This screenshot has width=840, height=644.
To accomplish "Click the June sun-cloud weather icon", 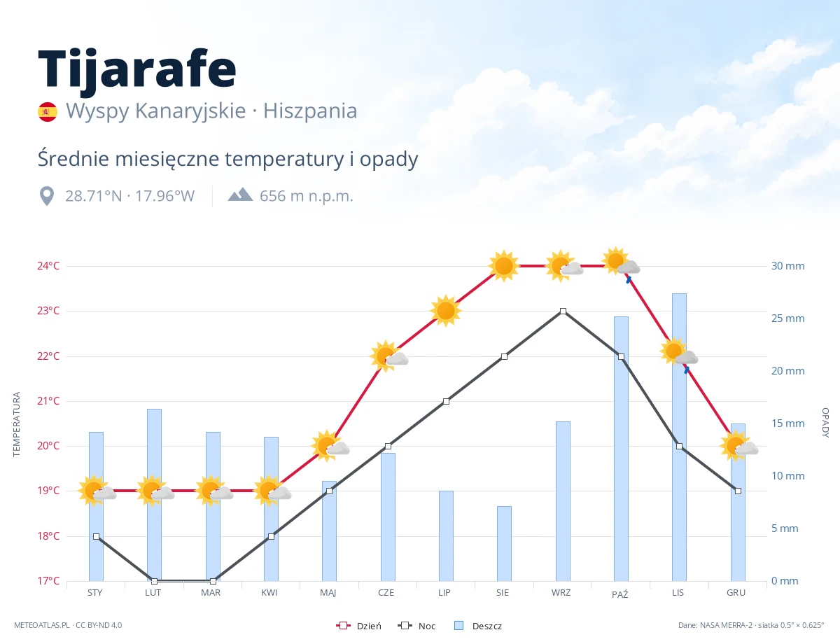I will point(390,356).
